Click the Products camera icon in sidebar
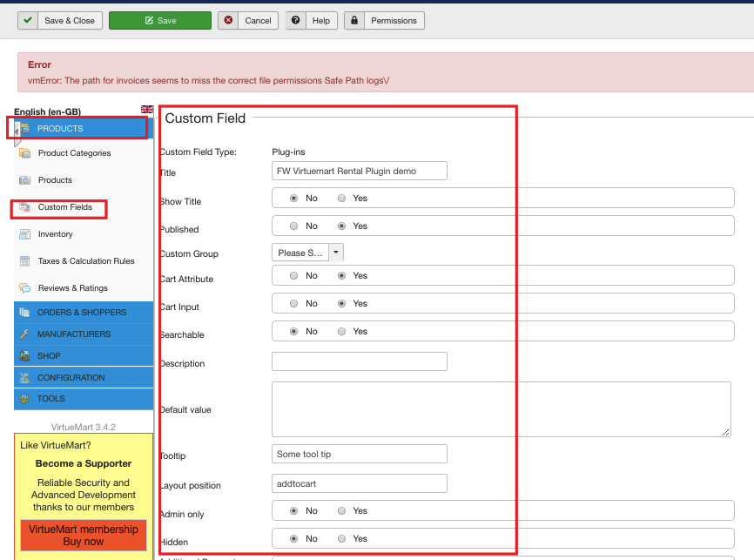The height and width of the screenshot is (560, 754). (x=24, y=180)
